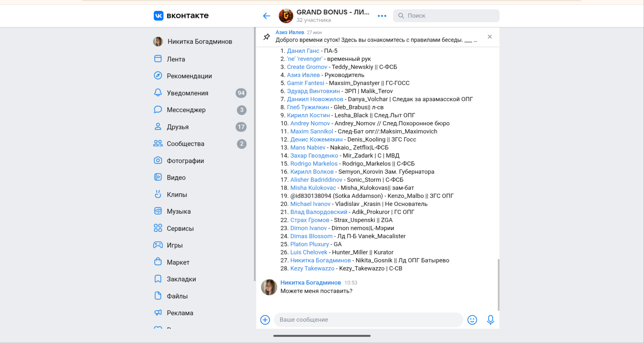Click the 94 notifications badge
This screenshot has height=343, width=644.
pyautogui.click(x=241, y=93)
